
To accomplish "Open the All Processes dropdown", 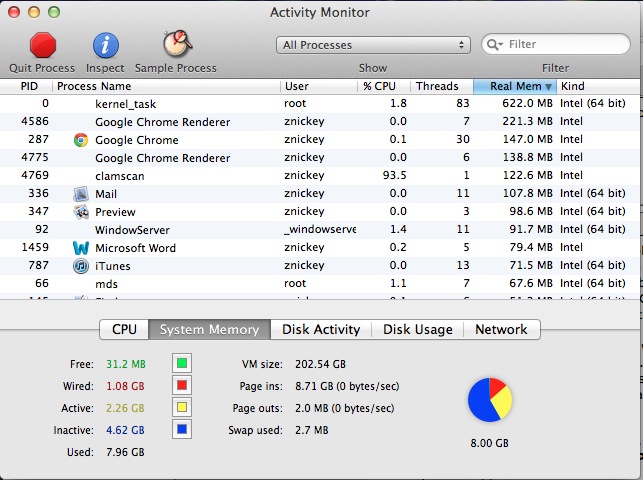I will pos(373,45).
